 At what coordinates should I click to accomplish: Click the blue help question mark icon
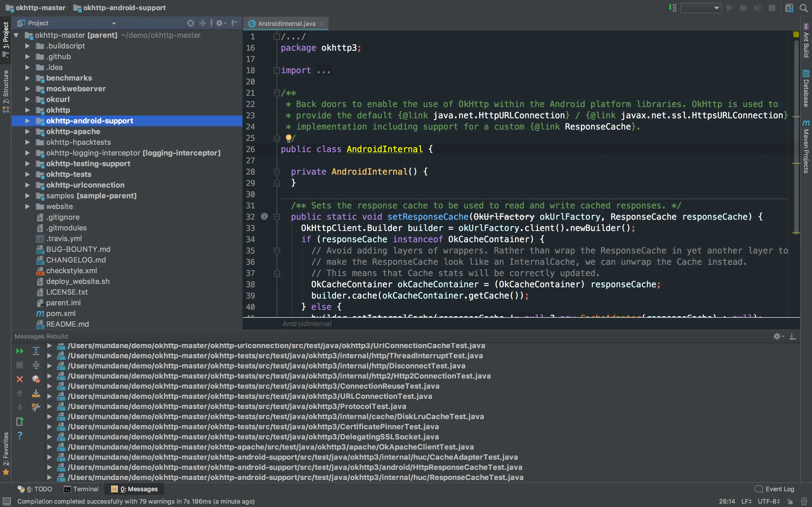point(20,435)
